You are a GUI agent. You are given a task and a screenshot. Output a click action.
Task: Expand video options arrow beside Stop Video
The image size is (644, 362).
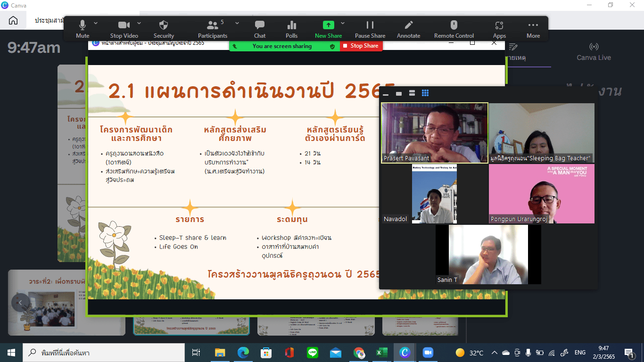tap(139, 23)
